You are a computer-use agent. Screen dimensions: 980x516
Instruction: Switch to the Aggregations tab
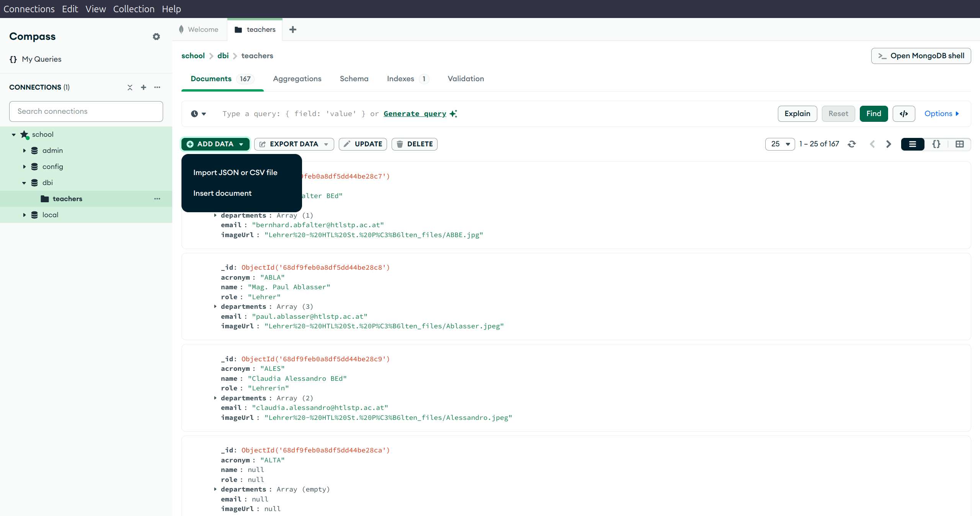click(297, 79)
